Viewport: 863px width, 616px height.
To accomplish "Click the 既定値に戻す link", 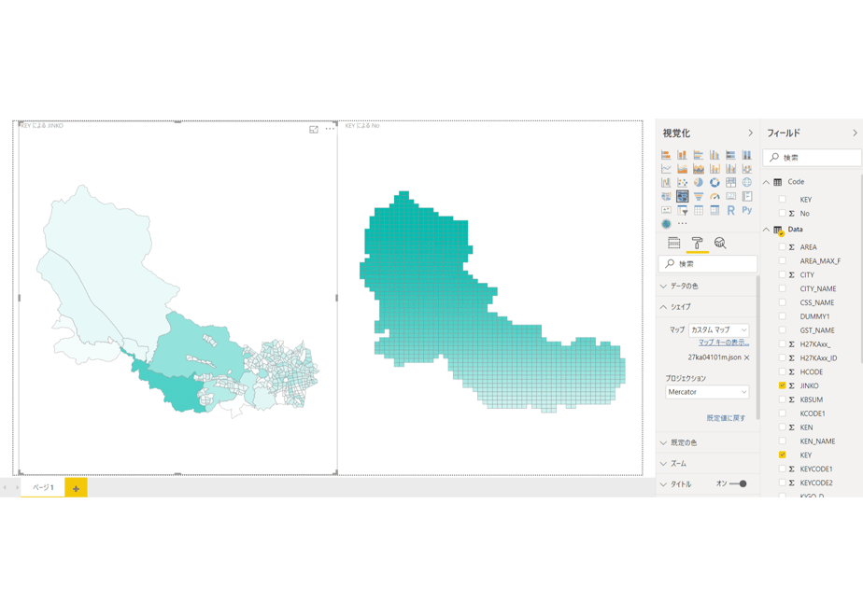I will 726,418.
